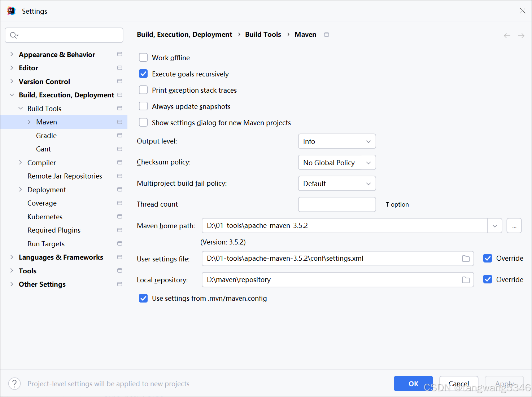Click project-level icon beside Other Settings

pos(120,284)
